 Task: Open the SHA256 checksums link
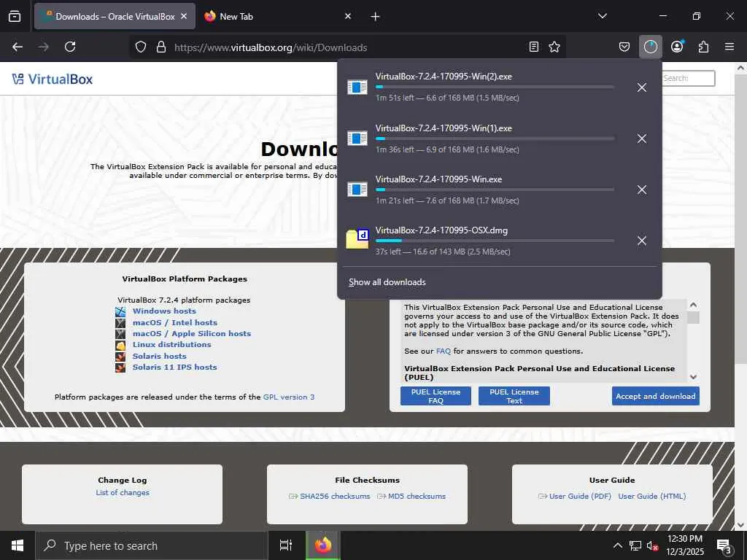(x=335, y=496)
